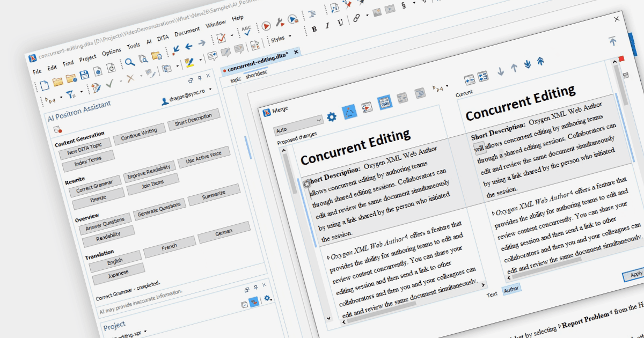Click the Reload document icon
The width and height of the screenshot is (644, 338).
pyautogui.click(x=111, y=68)
